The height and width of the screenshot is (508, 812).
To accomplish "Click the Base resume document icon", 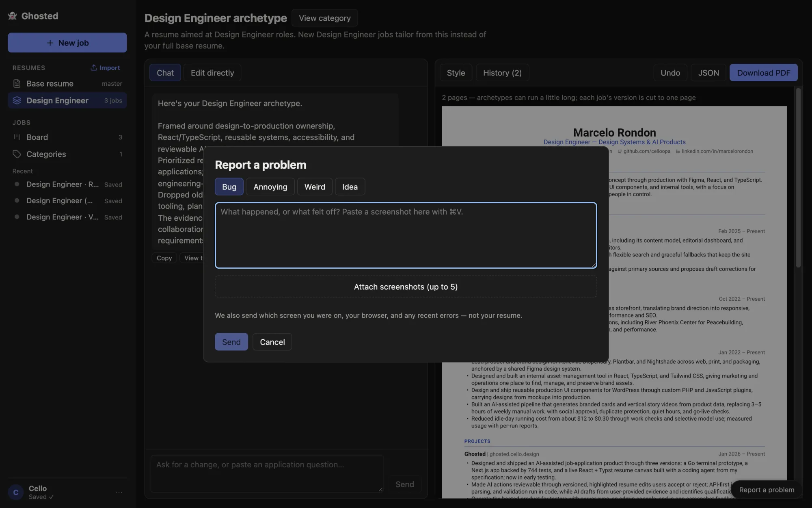I will (x=17, y=83).
